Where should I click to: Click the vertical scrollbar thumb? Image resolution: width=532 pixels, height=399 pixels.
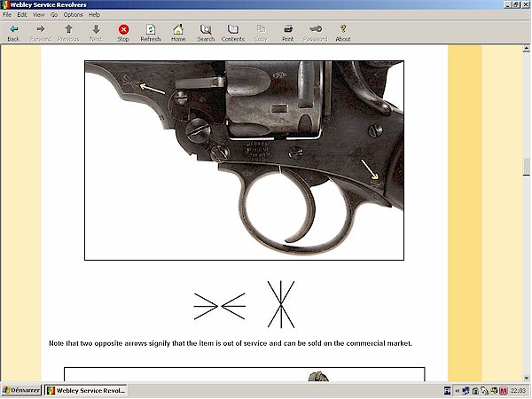click(526, 167)
